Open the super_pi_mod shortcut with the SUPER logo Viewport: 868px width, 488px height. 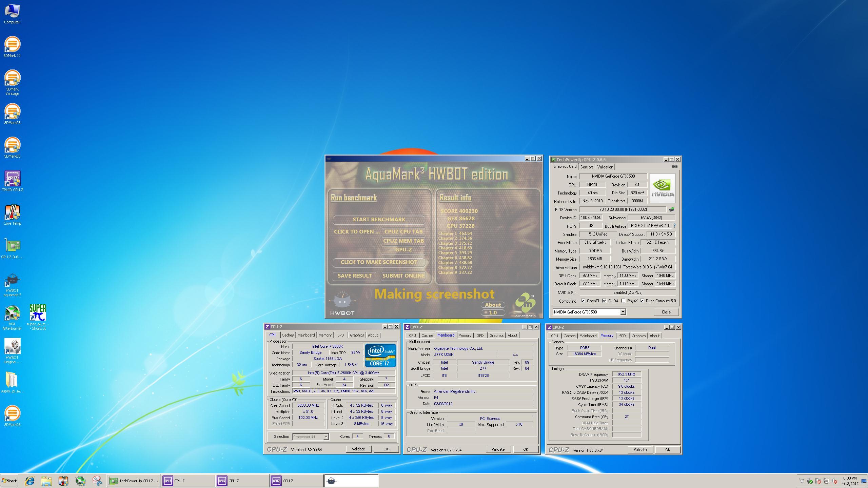[x=38, y=317]
